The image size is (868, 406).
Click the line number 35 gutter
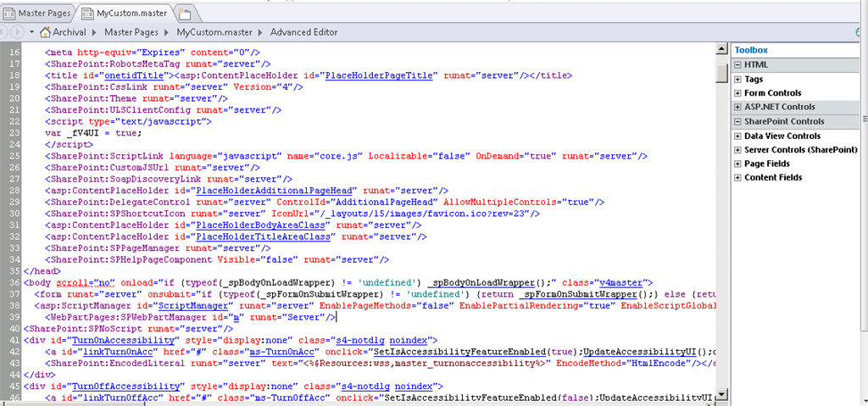tap(14, 271)
